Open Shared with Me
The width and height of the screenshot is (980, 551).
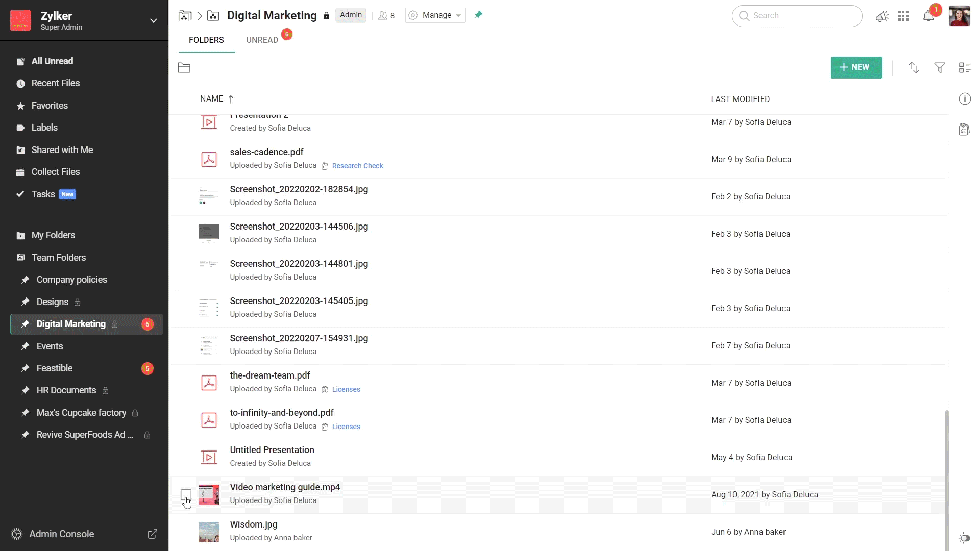pyautogui.click(x=62, y=150)
